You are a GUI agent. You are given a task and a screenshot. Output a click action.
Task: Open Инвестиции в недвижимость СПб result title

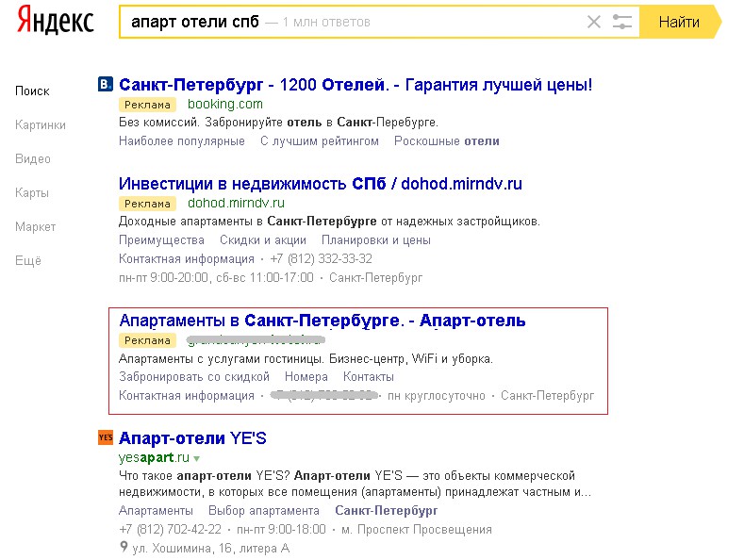tap(321, 184)
